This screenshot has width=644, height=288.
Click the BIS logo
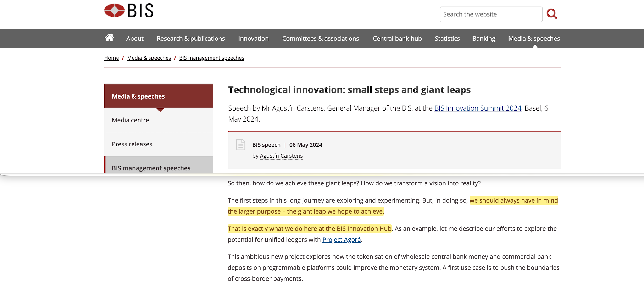(128, 11)
